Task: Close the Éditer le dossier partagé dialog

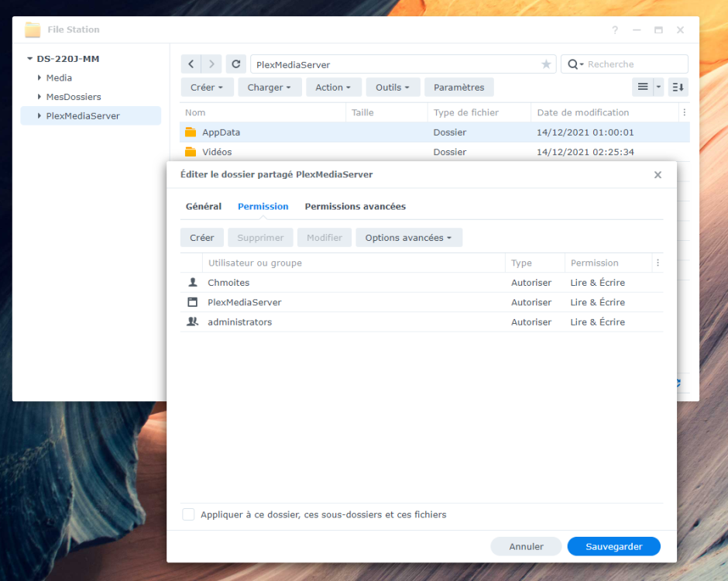Action: pyautogui.click(x=658, y=174)
